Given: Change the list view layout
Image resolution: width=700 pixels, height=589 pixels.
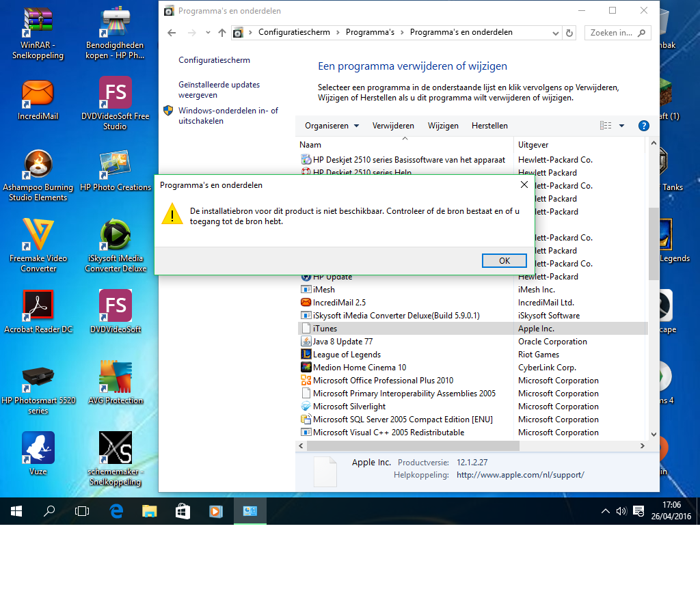Looking at the screenshot, I should pos(606,126).
